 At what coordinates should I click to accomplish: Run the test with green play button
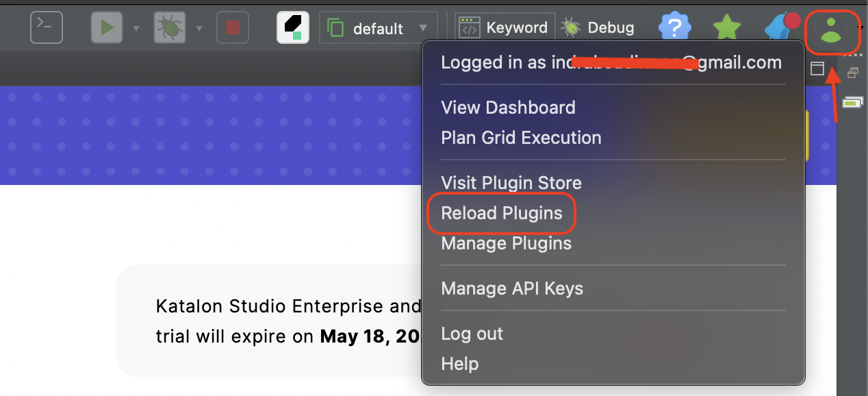pos(107,27)
